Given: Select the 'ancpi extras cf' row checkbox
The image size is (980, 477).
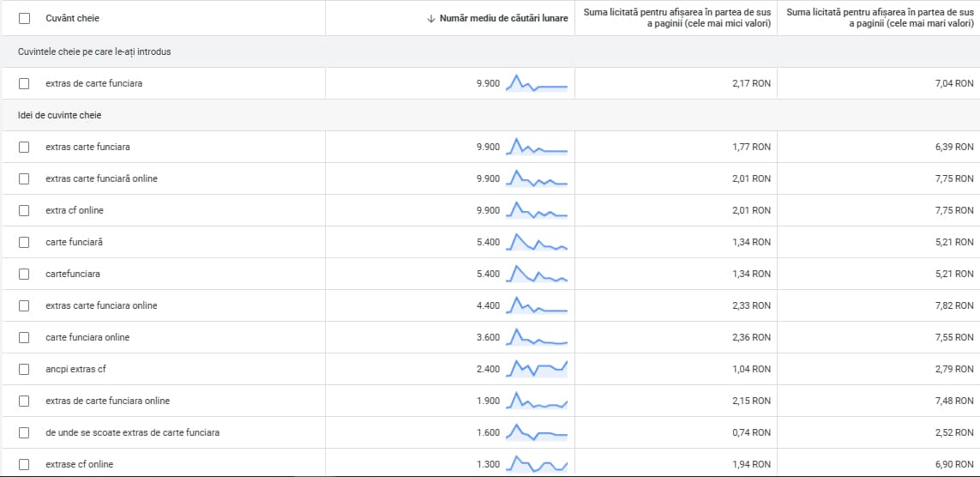Looking at the screenshot, I should (24, 369).
